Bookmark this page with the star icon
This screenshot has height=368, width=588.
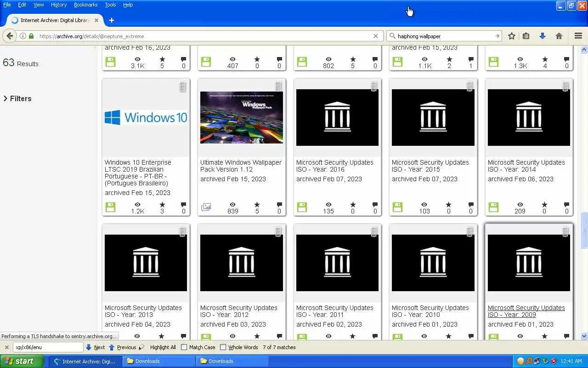point(512,36)
